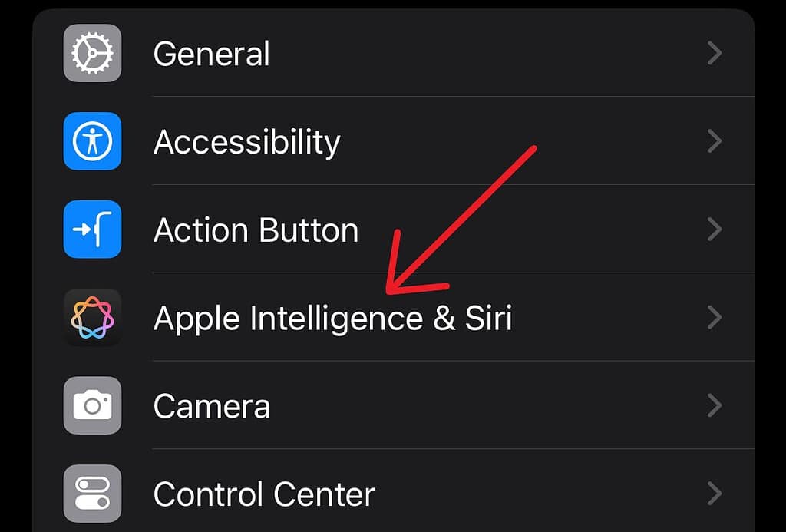Go to Camera settings text label

(212, 406)
